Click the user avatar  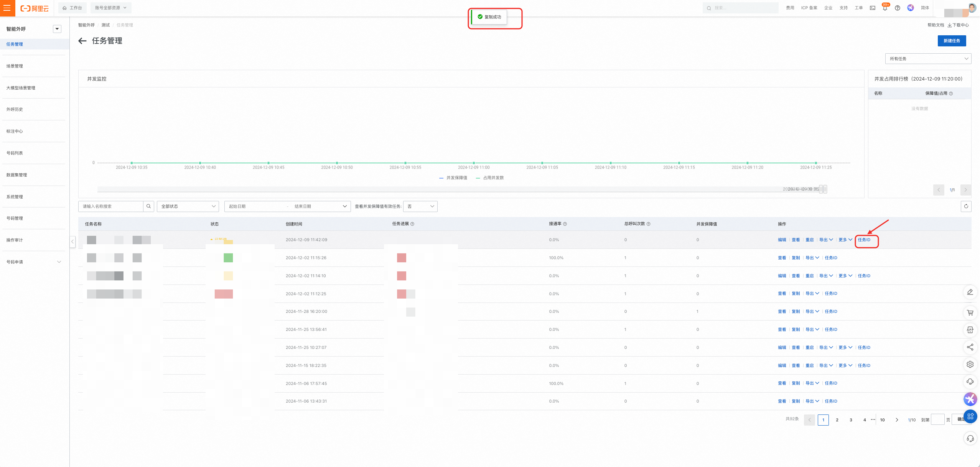coord(972,8)
